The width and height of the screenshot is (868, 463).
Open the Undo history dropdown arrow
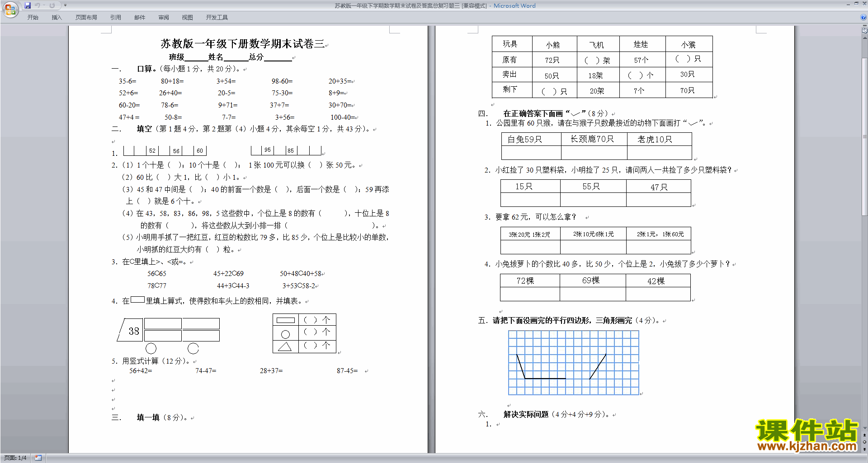[x=44, y=5]
